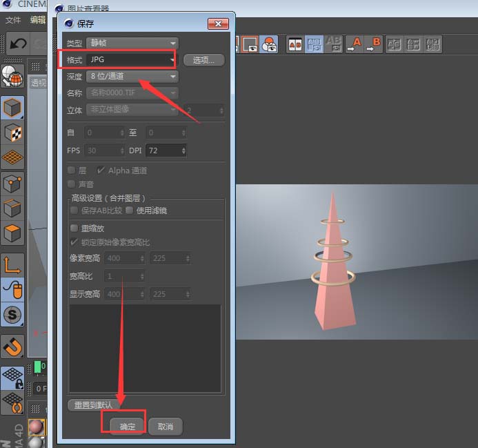
Task: Open the 文件 menu
Action: pyautogui.click(x=13, y=20)
